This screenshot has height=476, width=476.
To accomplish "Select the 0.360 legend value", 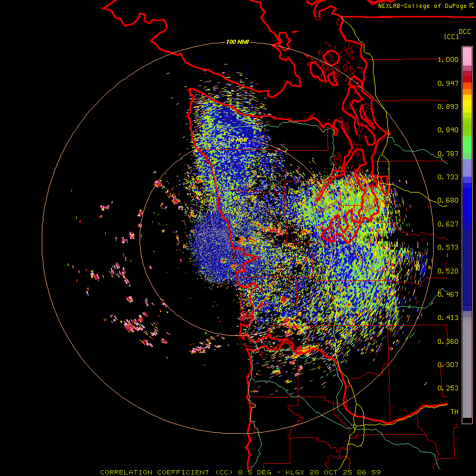I will pyautogui.click(x=448, y=342).
